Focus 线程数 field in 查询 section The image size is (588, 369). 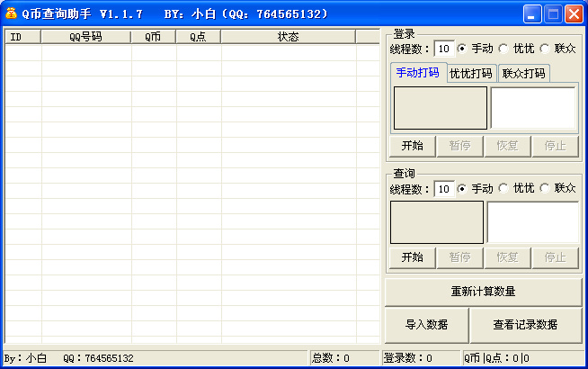point(444,189)
